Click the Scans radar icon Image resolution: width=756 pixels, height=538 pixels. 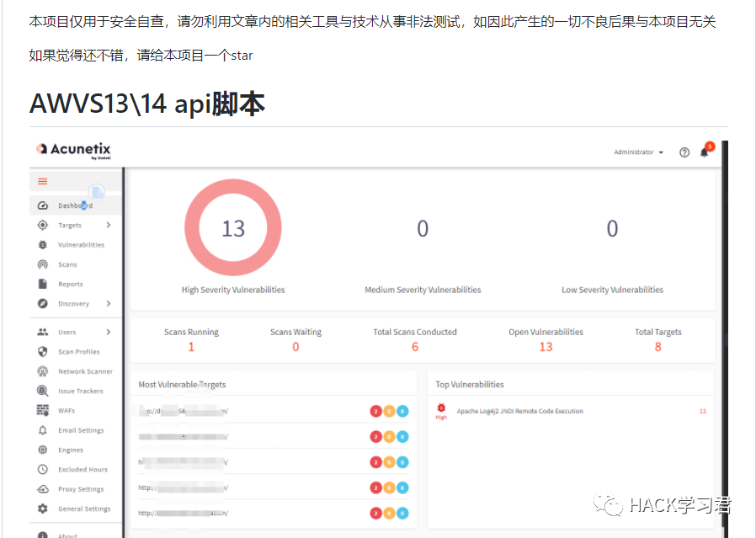click(x=42, y=264)
